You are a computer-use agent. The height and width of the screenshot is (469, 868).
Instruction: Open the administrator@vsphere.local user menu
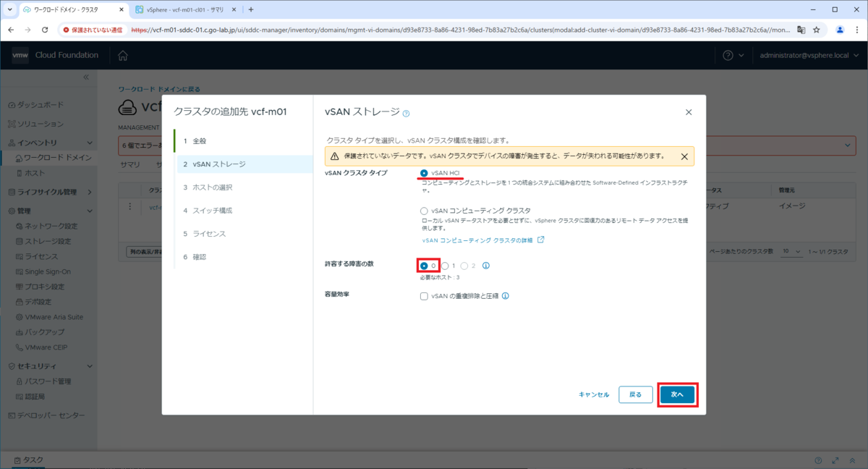coord(808,56)
